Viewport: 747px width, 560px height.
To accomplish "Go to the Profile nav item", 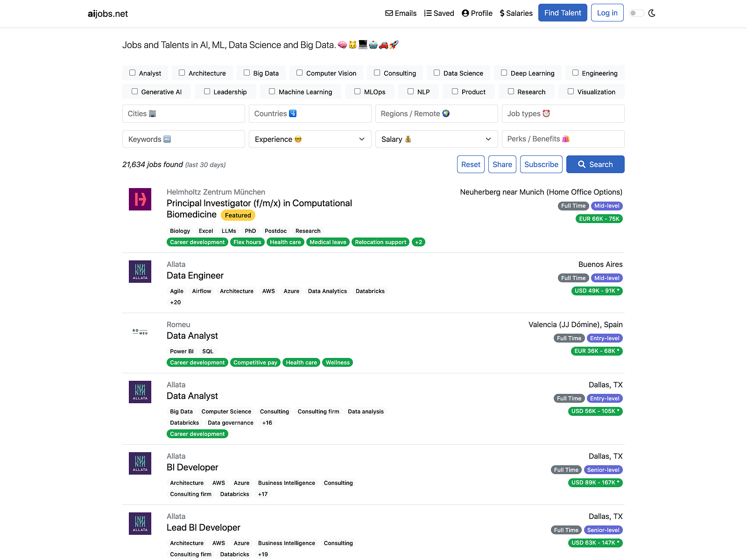I will click(477, 13).
